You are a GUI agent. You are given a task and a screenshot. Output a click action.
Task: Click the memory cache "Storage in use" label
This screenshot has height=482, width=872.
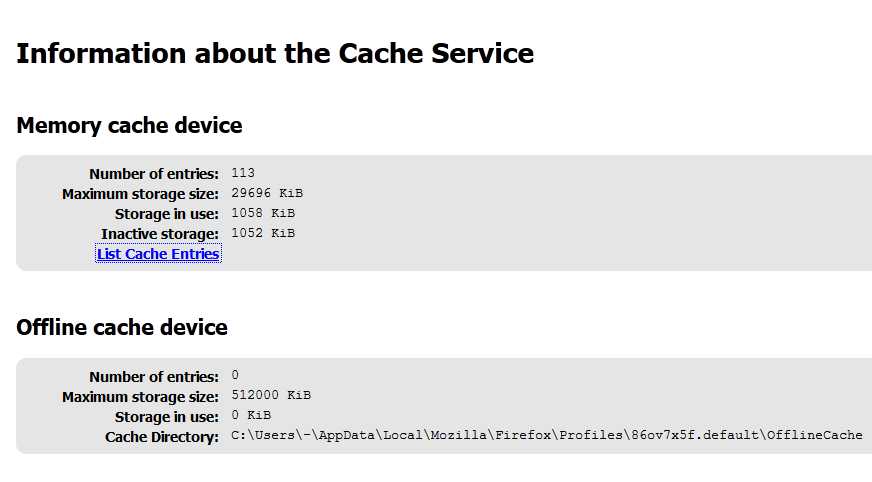tap(166, 214)
